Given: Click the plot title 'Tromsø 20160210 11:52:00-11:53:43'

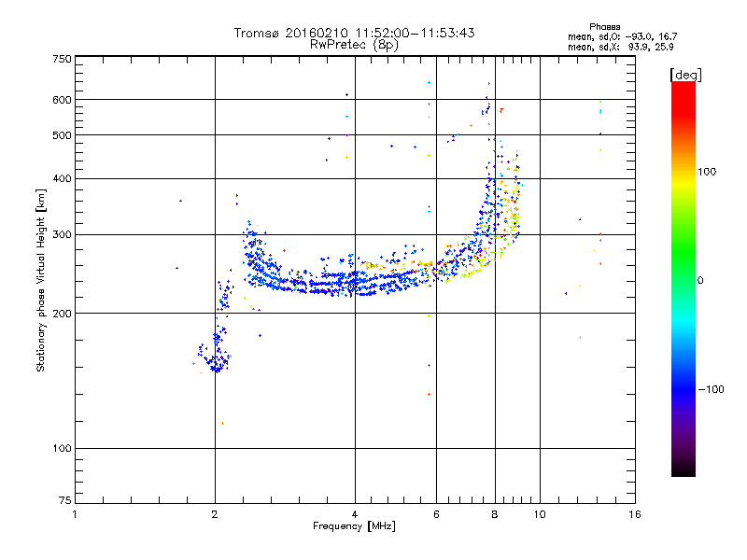Looking at the screenshot, I should click(354, 33).
